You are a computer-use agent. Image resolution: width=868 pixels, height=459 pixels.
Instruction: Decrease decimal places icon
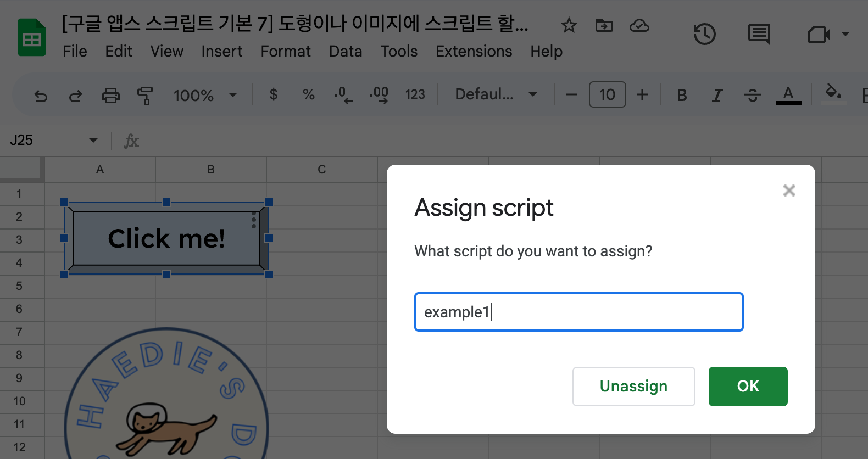pyautogui.click(x=343, y=95)
